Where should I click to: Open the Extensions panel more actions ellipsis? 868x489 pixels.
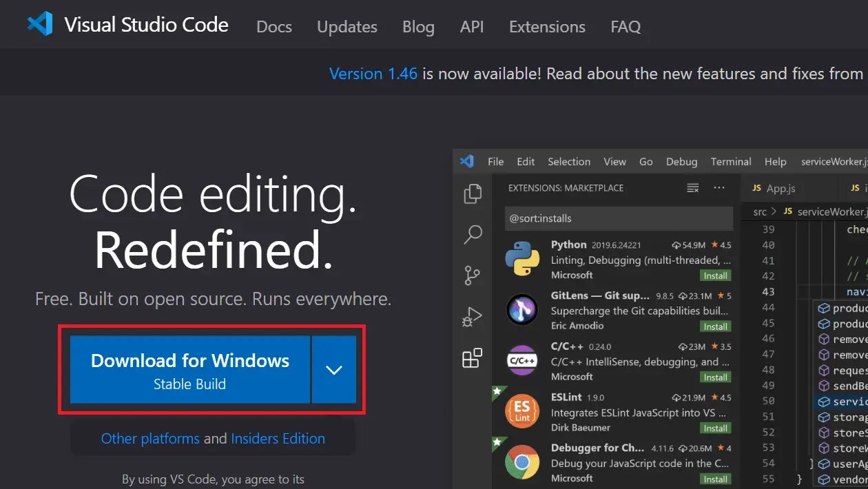(719, 187)
